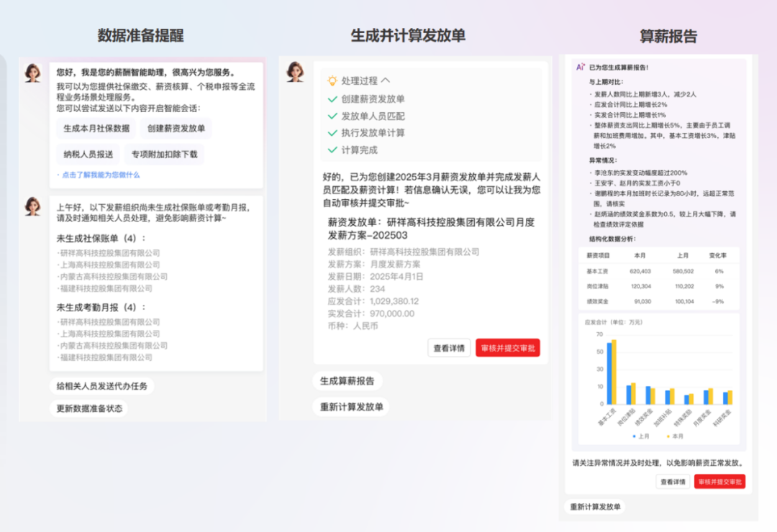Click the green checkmark next to 创建薪资发放单 step
This screenshot has width=777, height=532.
pos(332,99)
